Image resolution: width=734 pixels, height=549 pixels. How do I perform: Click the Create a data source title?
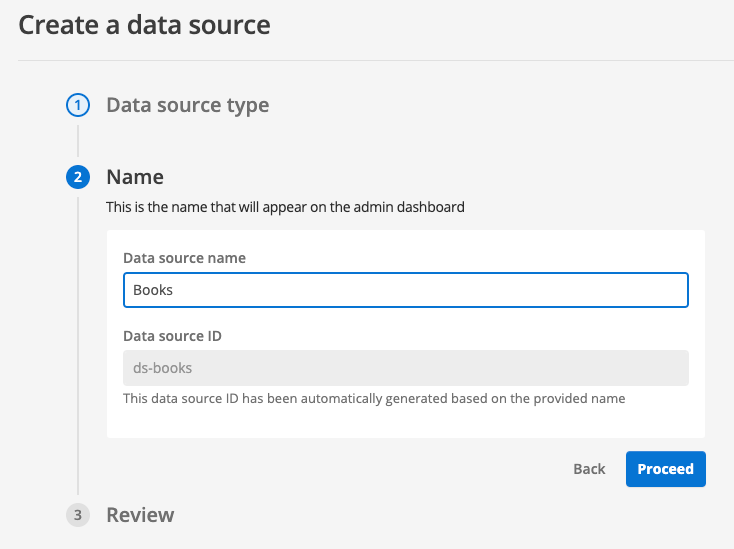point(145,25)
